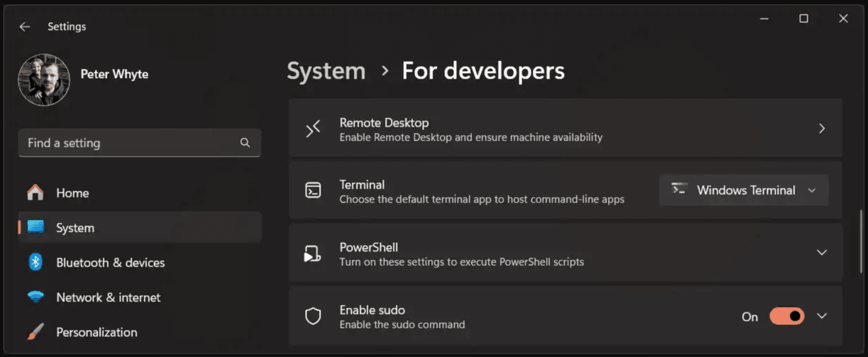The height and width of the screenshot is (357, 868).
Task: Expand the Enable sudo options chevron
Action: point(821,316)
